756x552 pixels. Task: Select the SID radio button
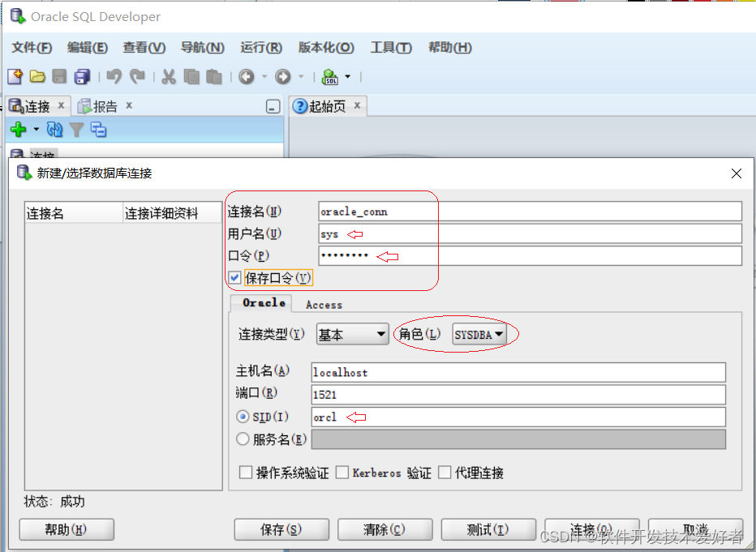[243, 417]
